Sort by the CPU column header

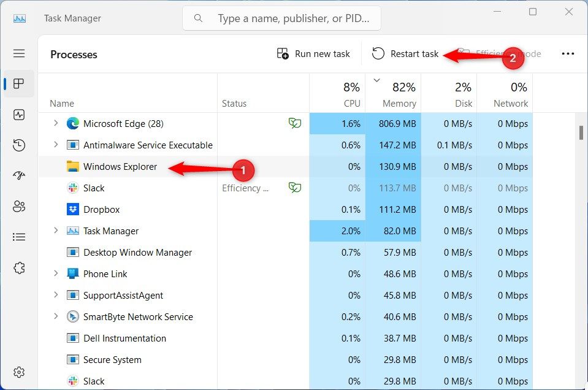coord(337,94)
